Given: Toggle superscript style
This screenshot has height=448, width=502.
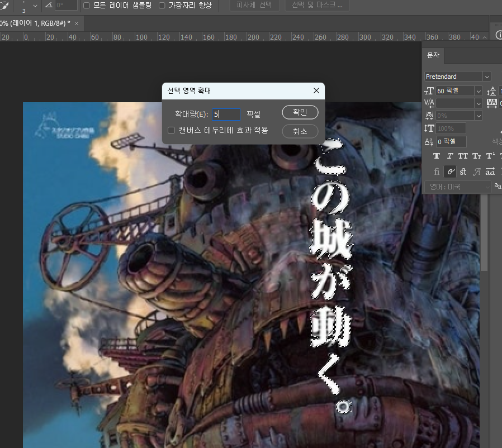Looking at the screenshot, I should click(490, 156).
